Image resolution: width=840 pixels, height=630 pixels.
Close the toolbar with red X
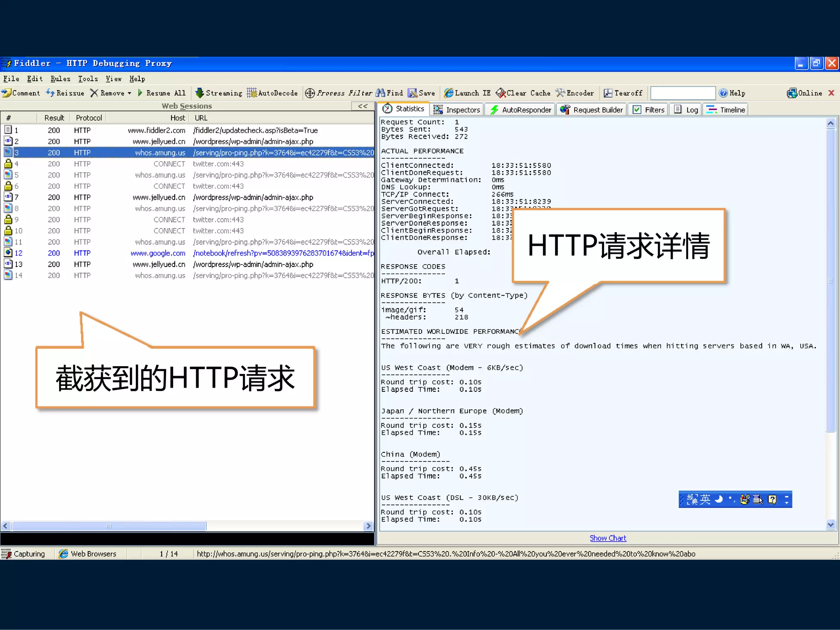(x=831, y=93)
